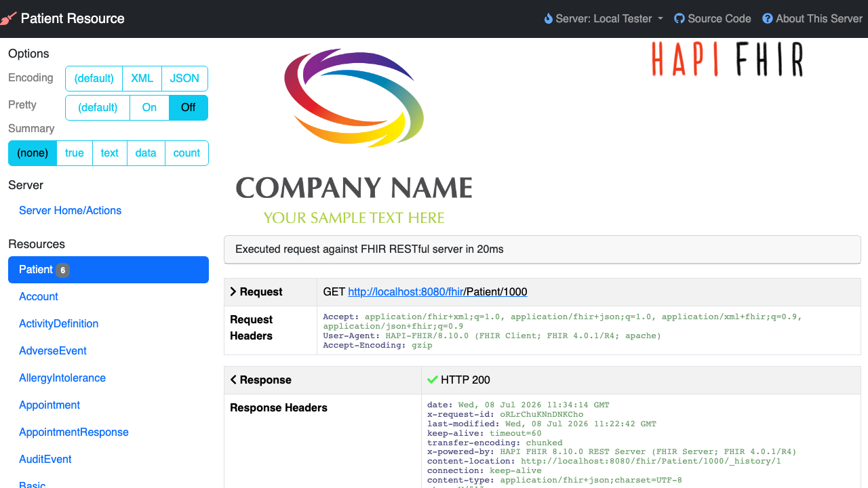868x488 pixels.
Task: Turn Pretty printing Off
Action: point(189,108)
